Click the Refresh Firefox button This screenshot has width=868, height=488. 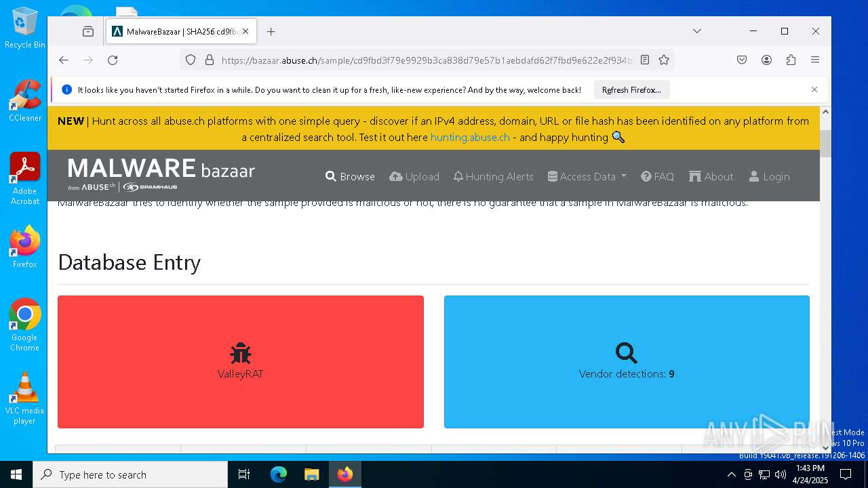click(x=631, y=89)
